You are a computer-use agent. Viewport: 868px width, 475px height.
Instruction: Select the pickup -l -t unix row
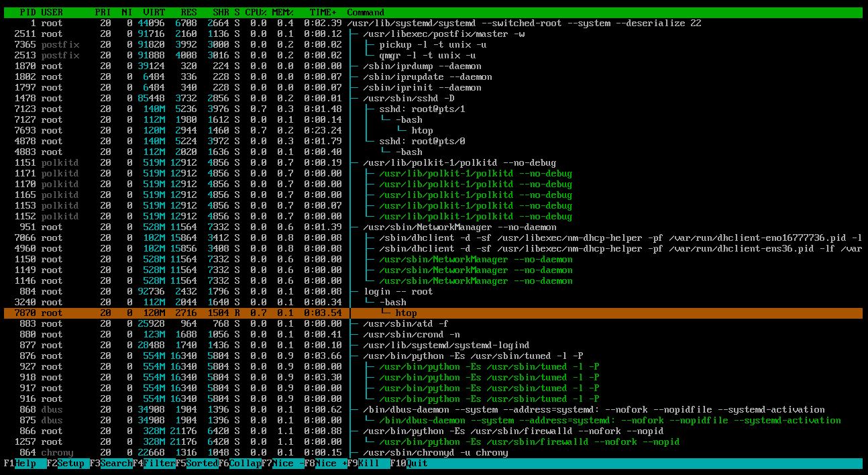pyautogui.click(x=433, y=44)
